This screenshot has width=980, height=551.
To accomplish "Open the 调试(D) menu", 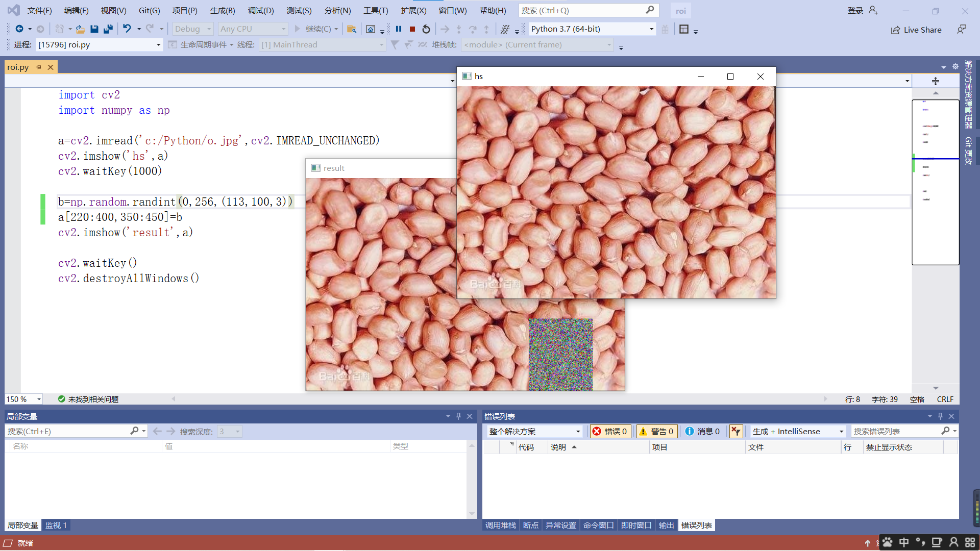I will [x=261, y=10].
